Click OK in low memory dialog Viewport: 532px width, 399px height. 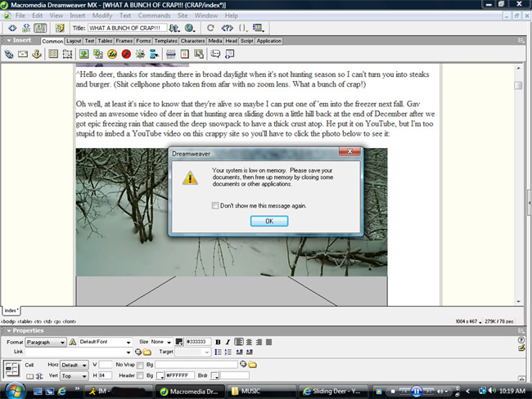tap(269, 221)
